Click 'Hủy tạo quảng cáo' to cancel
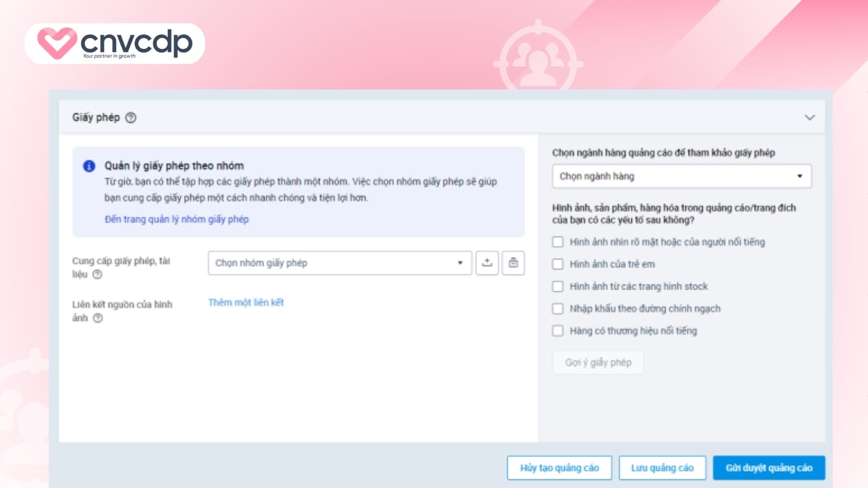 pos(559,468)
